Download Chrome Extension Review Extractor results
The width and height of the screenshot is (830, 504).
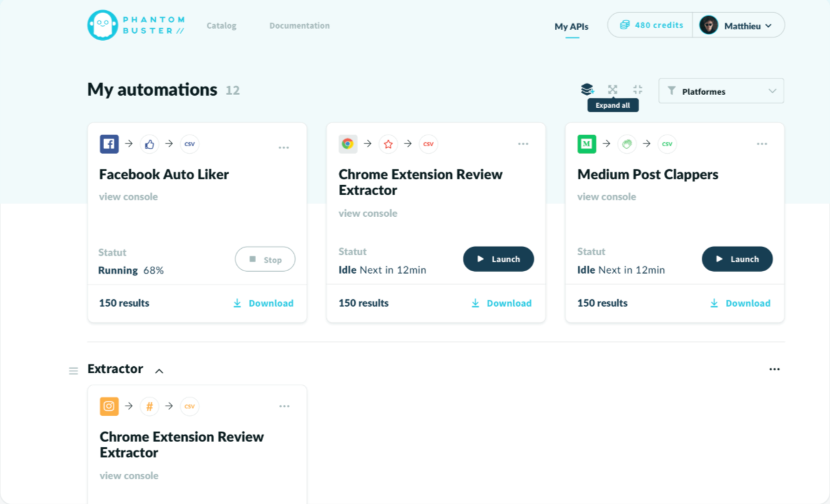tap(501, 303)
